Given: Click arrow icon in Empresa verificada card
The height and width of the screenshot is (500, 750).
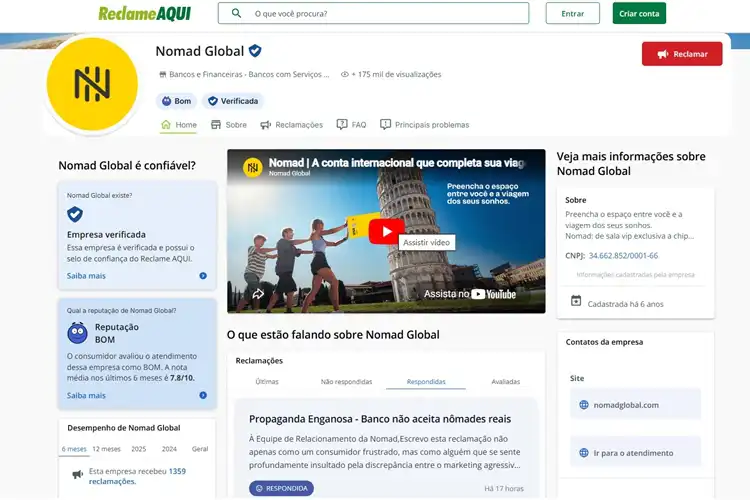Looking at the screenshot, I should pyautogui.click(x=203, y=276).
